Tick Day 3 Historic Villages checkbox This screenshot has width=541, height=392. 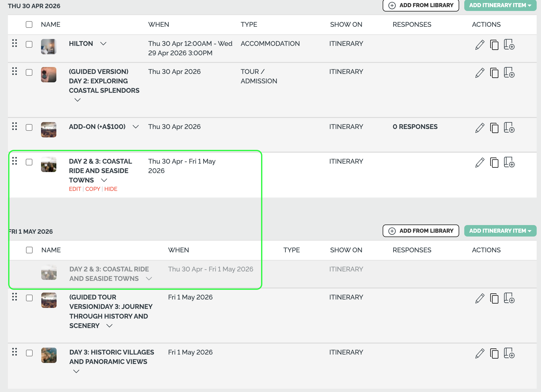click(x=29, y=353)
